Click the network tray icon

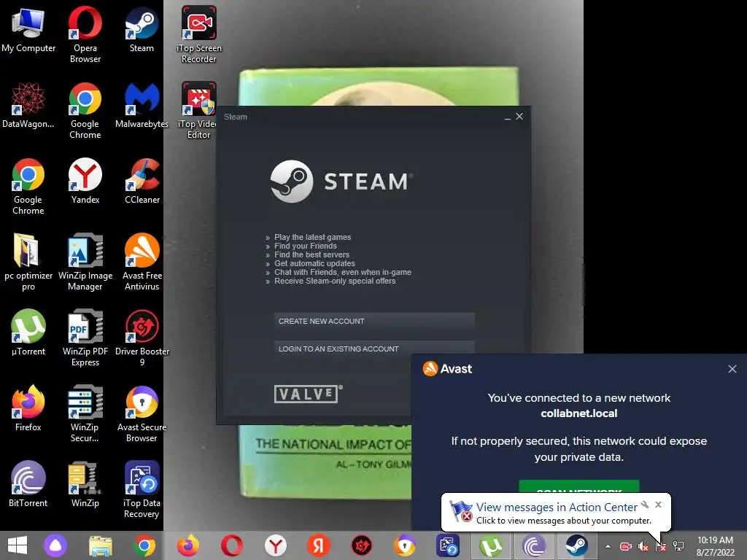click(678, 546)
